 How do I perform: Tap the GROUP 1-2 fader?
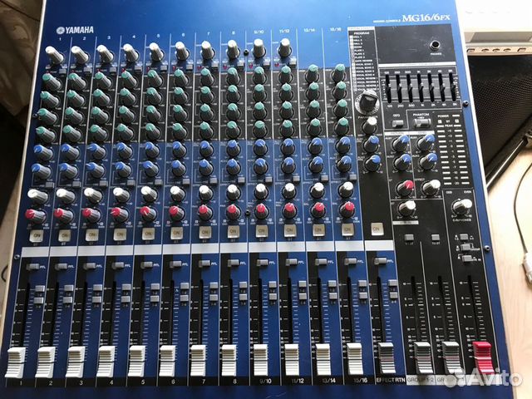pos(422,357)
